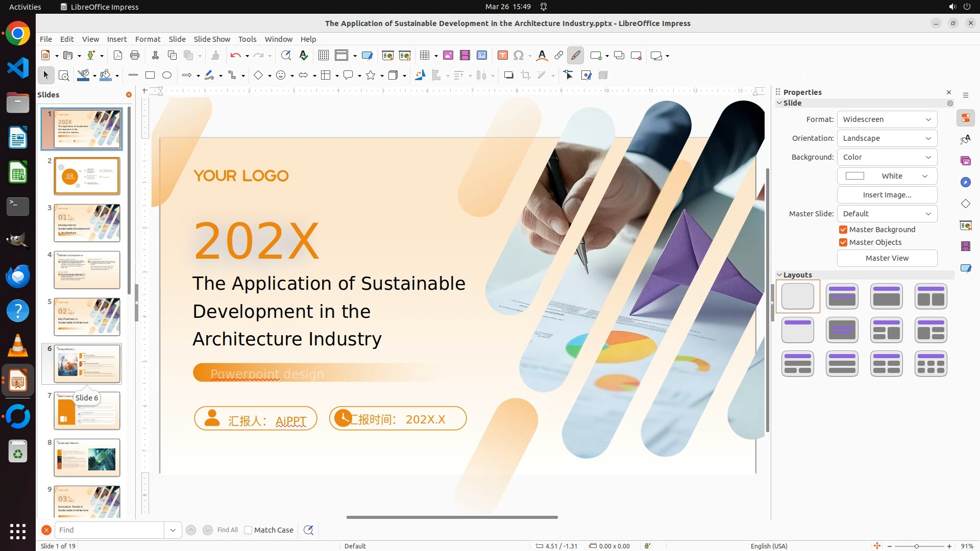980x551 pixels.
Task: Select the Rectangle drawing tool
Action: pos(150,76)
